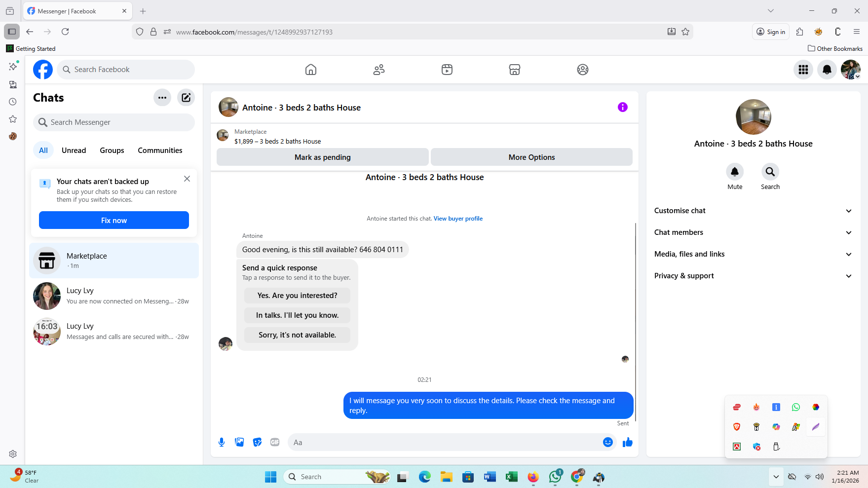Open Windows Start menu
The height and width of the screenshot is (488, 868).
coord(271,477)
